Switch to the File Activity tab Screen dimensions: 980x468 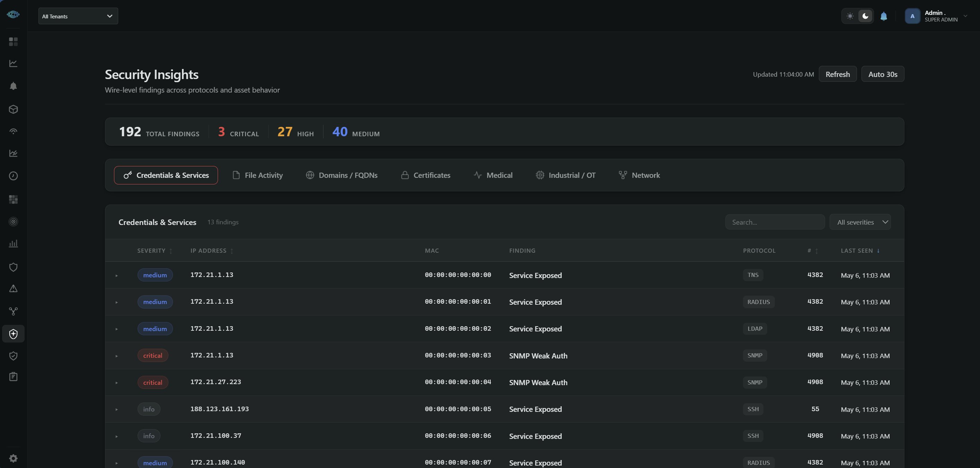[x=257, y=175]
